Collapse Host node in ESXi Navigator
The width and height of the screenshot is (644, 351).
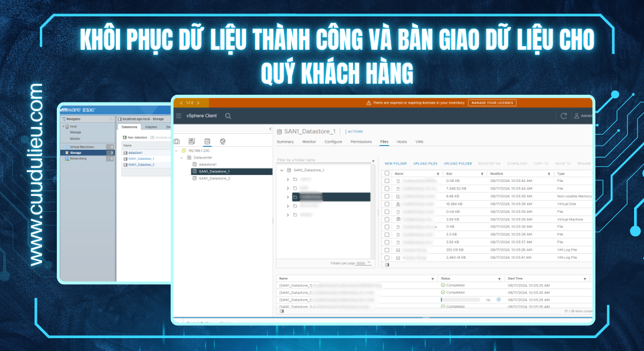[63, 126]
